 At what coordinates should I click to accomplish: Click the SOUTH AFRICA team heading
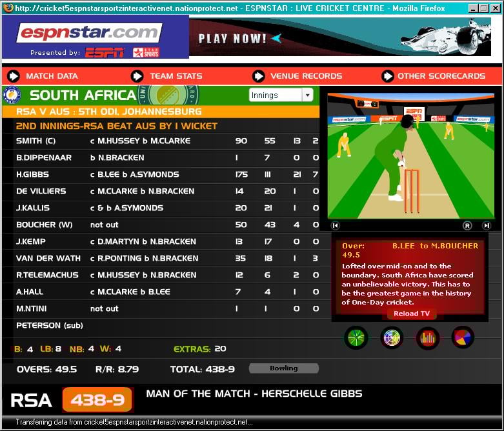pyautogui.click(x=83, y=95)
